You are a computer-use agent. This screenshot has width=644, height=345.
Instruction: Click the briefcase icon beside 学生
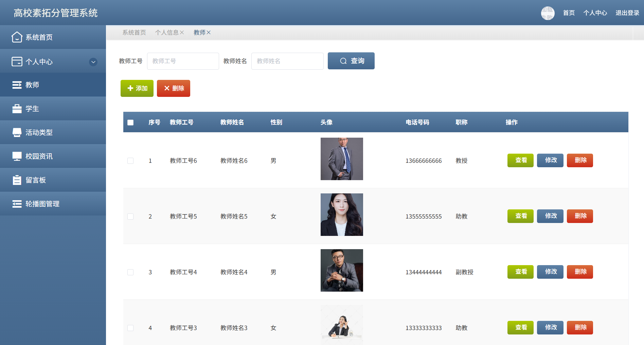coord(17,108)
